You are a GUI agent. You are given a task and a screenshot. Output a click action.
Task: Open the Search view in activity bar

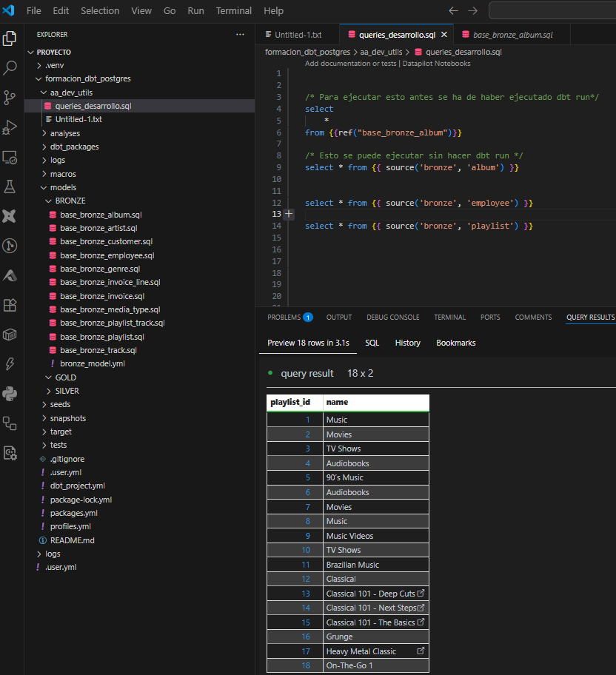[x=10, y=68]
